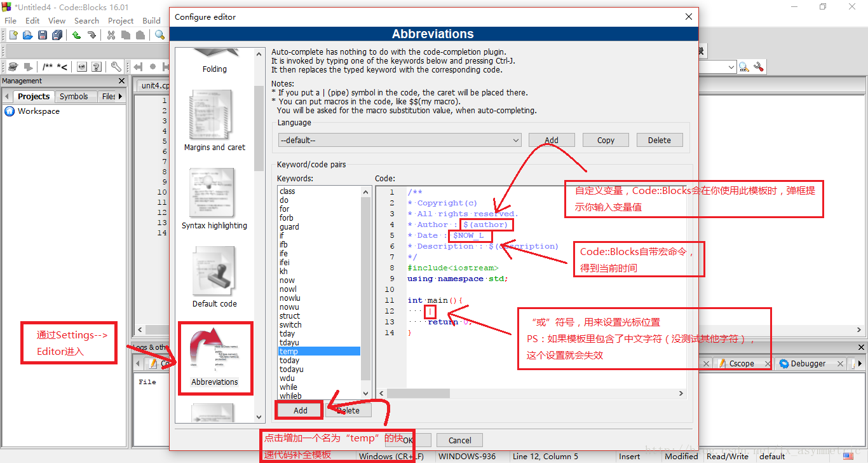Click the DoxyBlocks /** block comment icon
868x463 pixels.
(x=48, y=67)
